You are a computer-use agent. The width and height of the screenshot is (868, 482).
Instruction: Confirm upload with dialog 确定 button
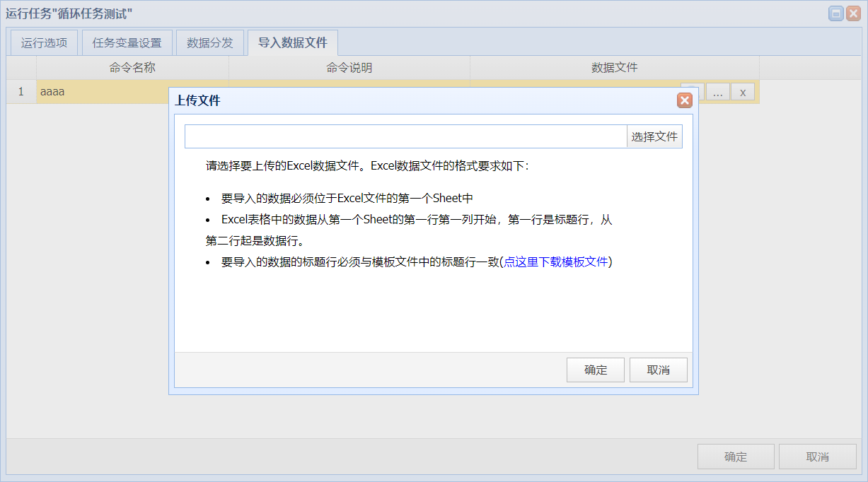click(x=596, y=370)
